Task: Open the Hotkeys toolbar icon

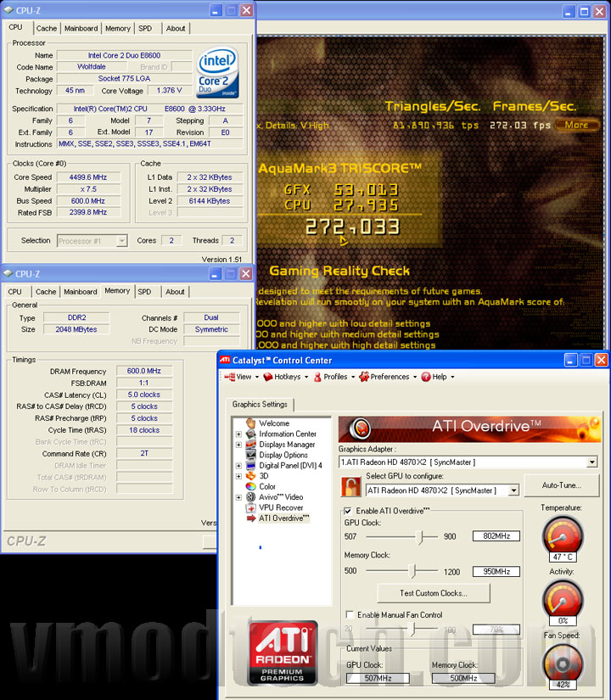Action: click(268, 377)
